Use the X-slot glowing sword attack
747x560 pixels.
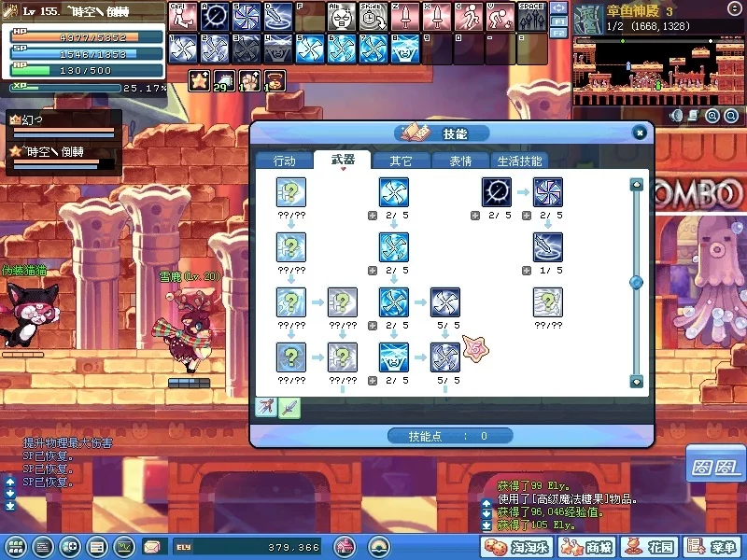pyautogui.click(x=437, y=17)
